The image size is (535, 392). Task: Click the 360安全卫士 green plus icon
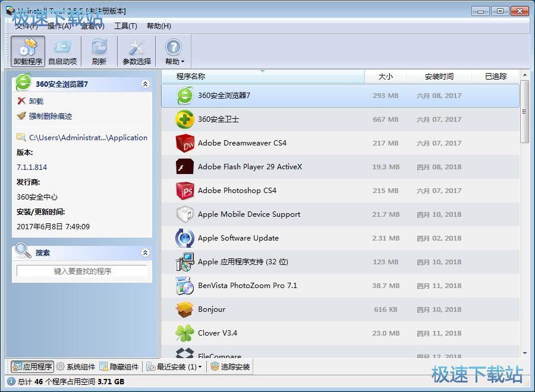pyautogui.click(x=185, y=119)
